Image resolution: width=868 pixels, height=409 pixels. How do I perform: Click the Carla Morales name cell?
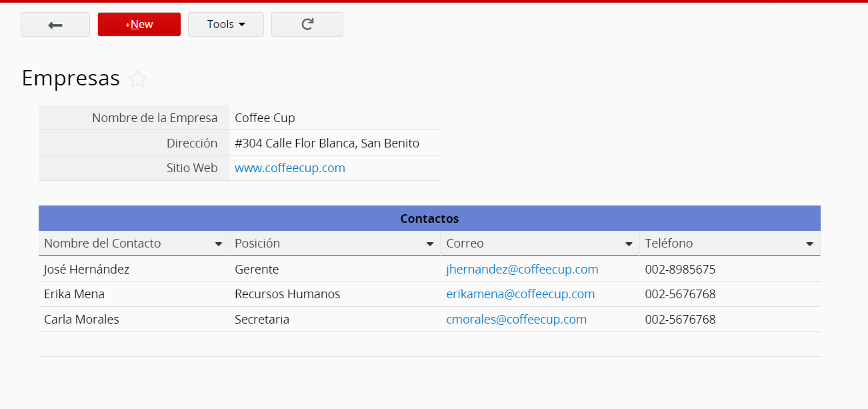[81, 320]
